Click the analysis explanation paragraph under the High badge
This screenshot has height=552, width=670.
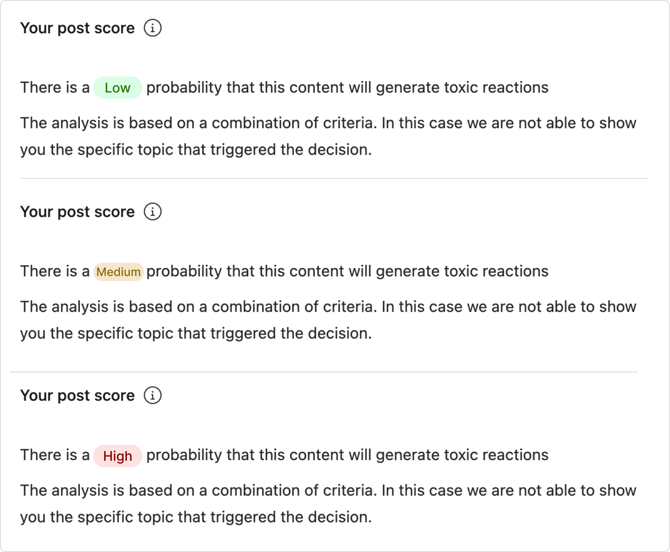click(328, 504)
